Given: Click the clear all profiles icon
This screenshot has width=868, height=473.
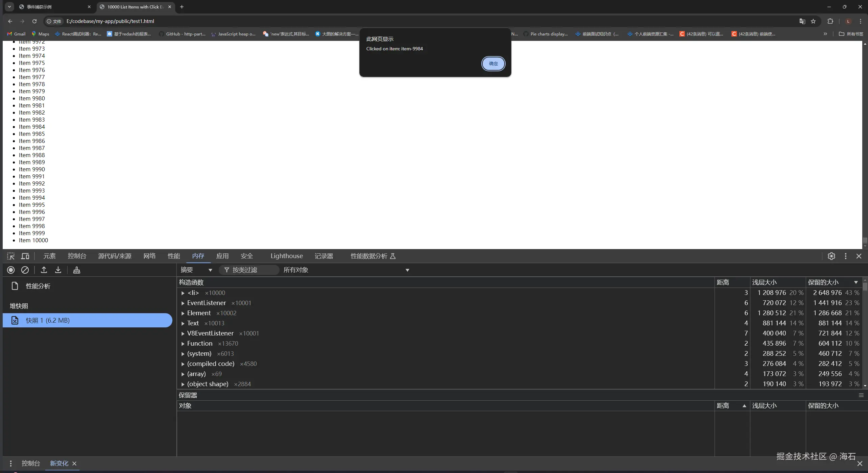Looking at the screenshot, I should [x=25, y=270].
